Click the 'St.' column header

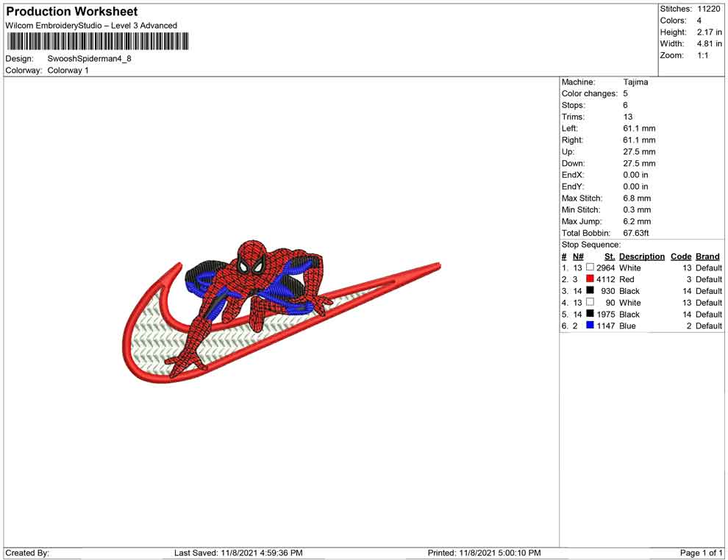610,256
